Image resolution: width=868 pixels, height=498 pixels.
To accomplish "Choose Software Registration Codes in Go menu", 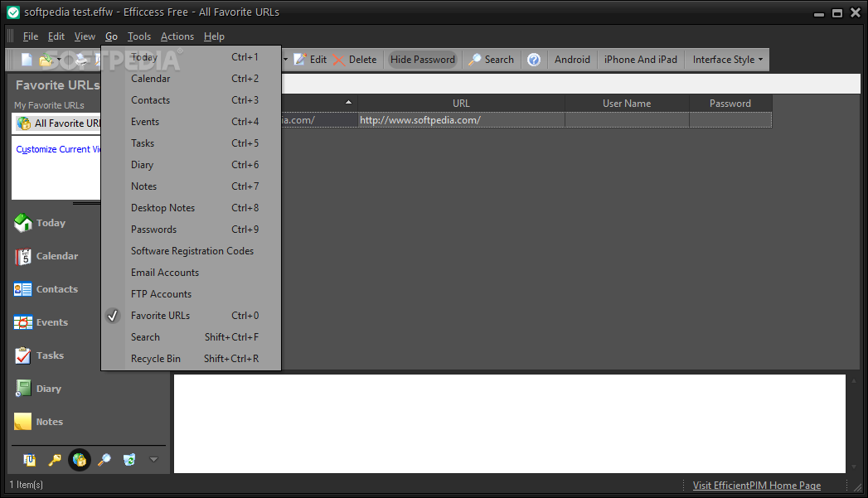I will [191, 251].
